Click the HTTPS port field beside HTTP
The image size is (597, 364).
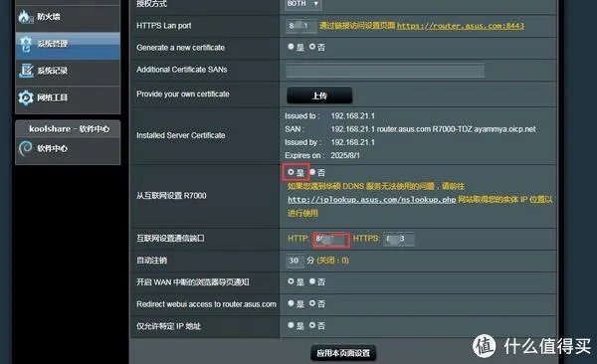click(x=398, y=239)
